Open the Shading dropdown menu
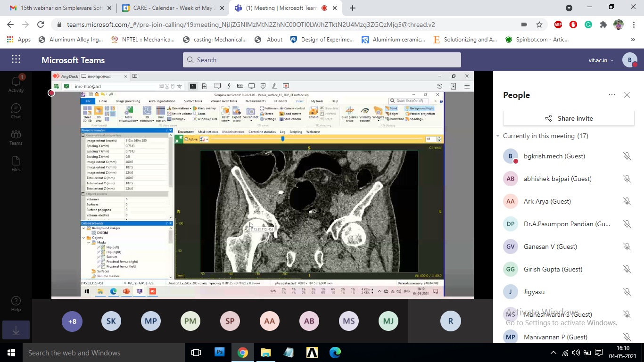The height and width of the screenshot is (362, 644). click(x=416, y=119)
